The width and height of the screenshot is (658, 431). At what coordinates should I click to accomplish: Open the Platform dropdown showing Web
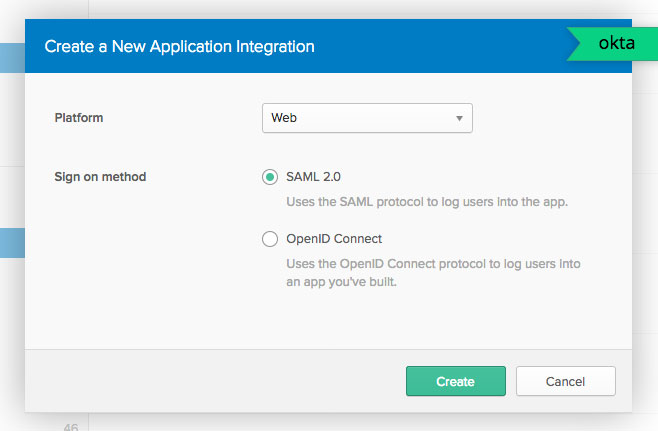pos(366,118)
